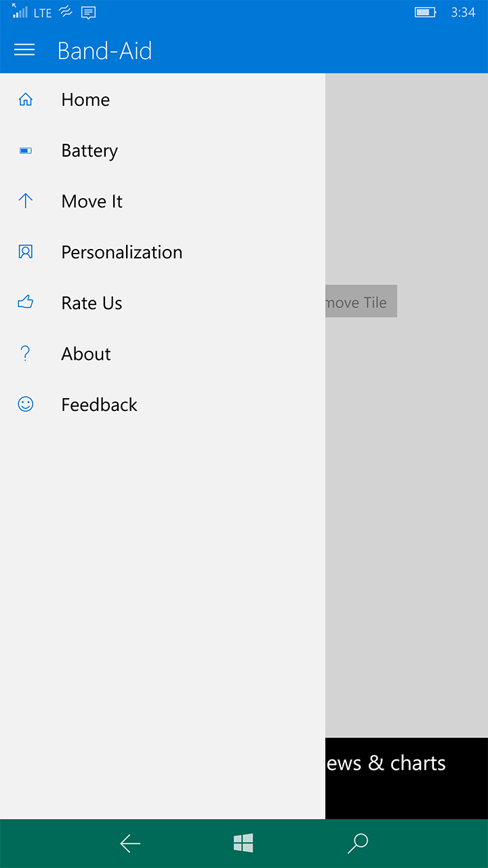Select the Feedback menu entry
The image size is (488, 868).
pos(100,405)
